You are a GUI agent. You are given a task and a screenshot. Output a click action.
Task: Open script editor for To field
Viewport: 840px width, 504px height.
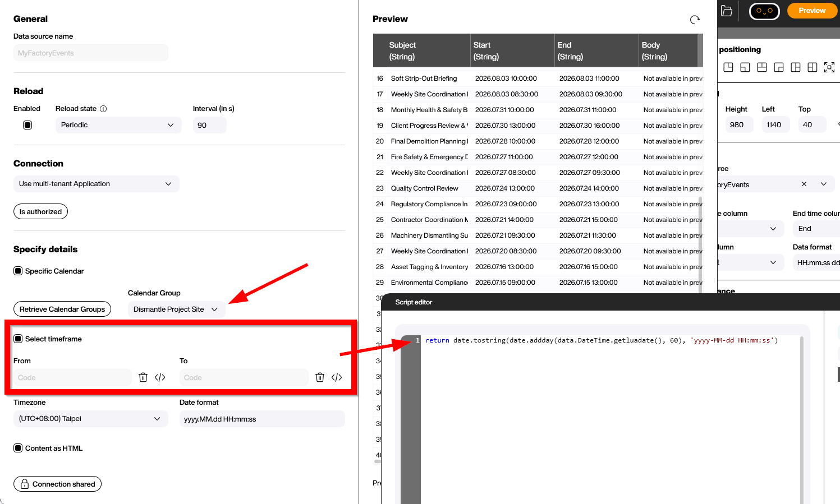[337, 377]
